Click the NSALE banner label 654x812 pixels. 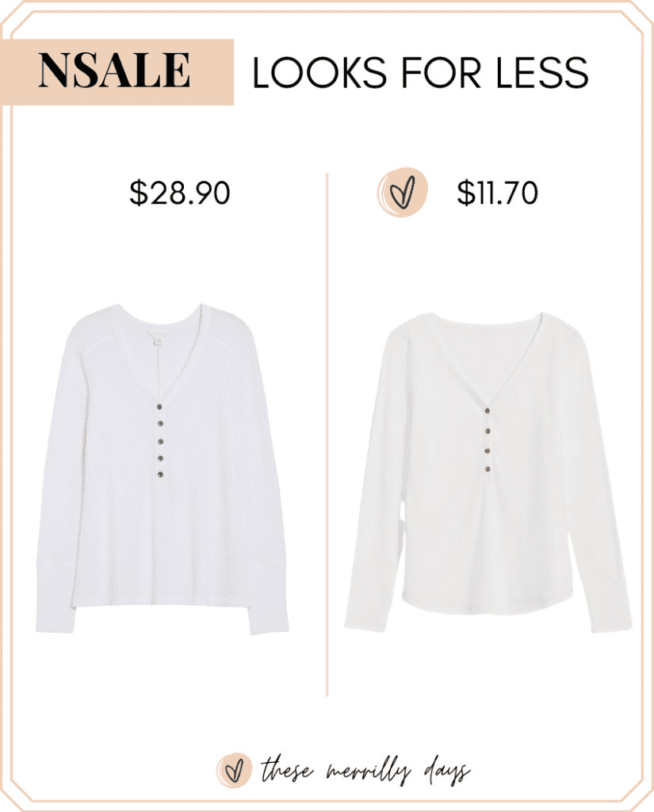(x=114, y=71)
